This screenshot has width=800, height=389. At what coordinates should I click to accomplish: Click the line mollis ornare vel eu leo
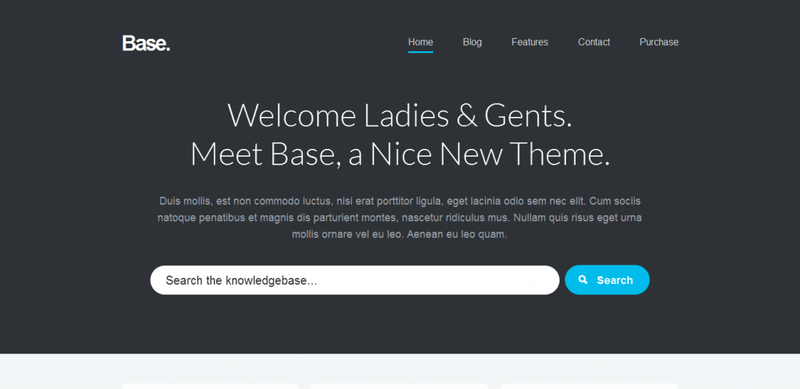point(399,235)
